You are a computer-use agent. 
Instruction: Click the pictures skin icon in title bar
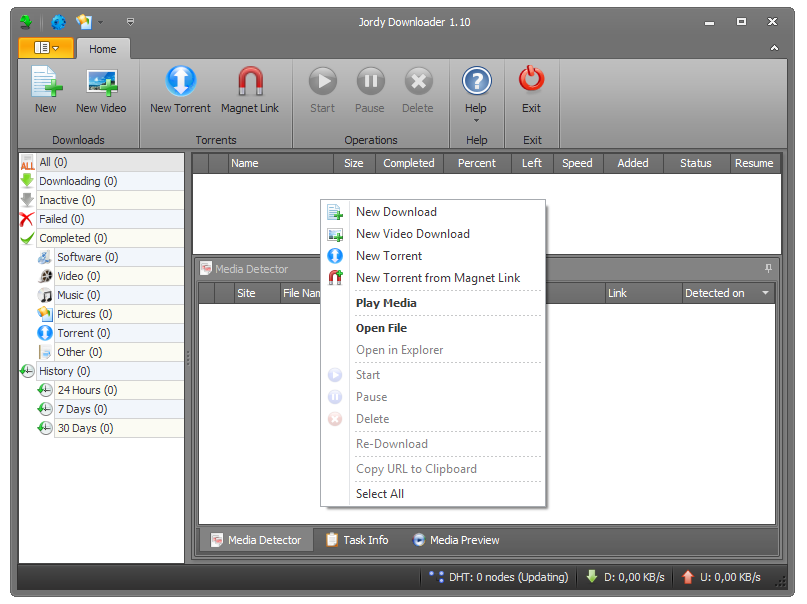[84, 22]
